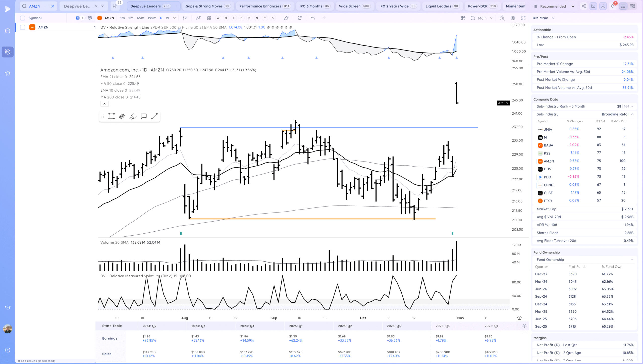643x364 pixels.
Task: Toggle the D daily marker button
Action: 226,18
